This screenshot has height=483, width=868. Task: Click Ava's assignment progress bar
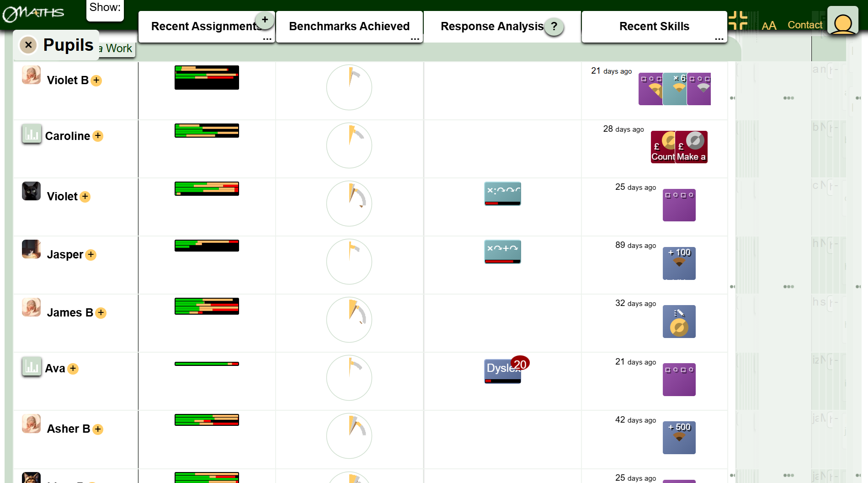(207, 364)
